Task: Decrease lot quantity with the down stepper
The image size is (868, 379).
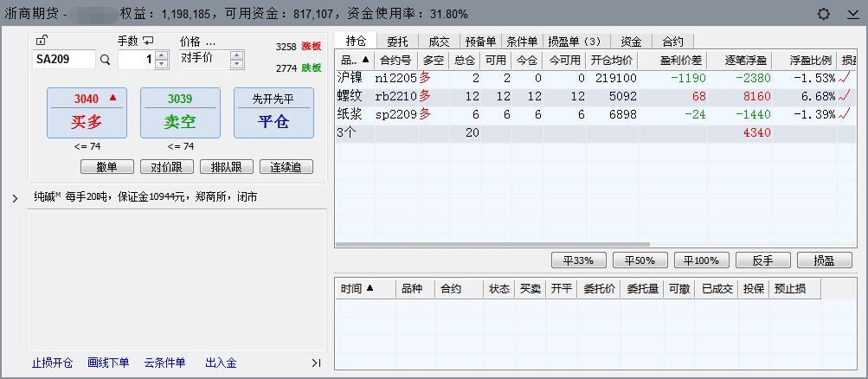Action: [x=161, y=64]
